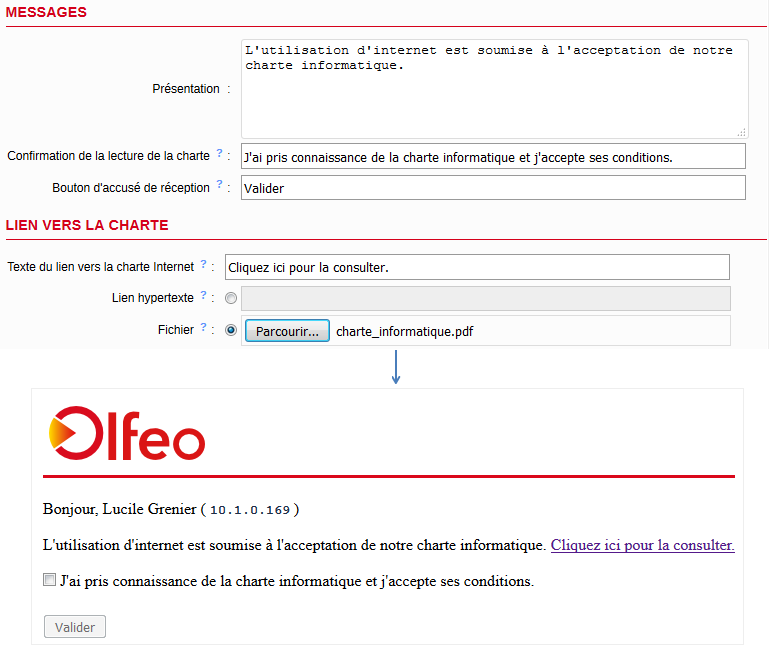Check the charter acceptance checkbox
This screenshot has height=649, width=773.
tap(50, 580)
